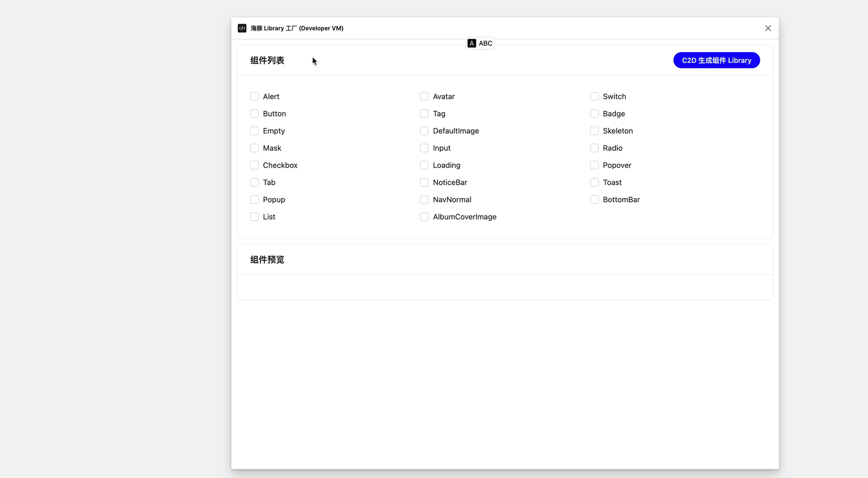Tick the Badge checkbox

point(594,114)
